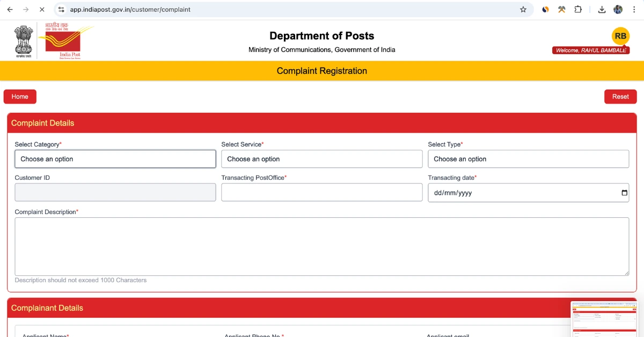Click the national emblem of India
This screenshot has width=644, height=337.
pyautogui.click(x=24, y=40)
